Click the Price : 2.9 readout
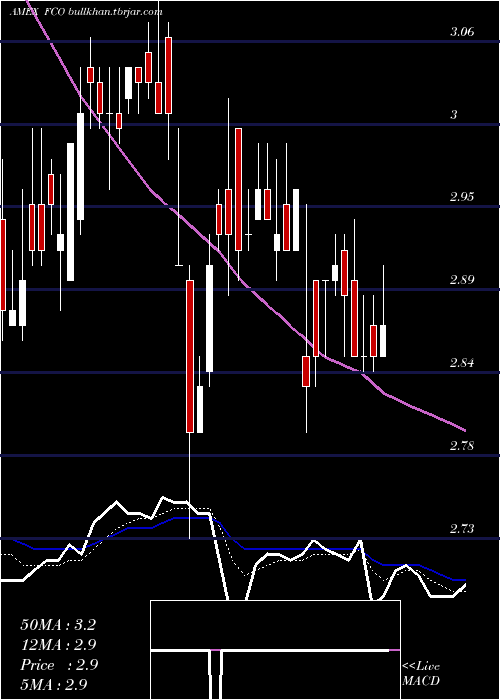Image resolution: width=500 pixels, height=700 pixels. pos(59,665)
